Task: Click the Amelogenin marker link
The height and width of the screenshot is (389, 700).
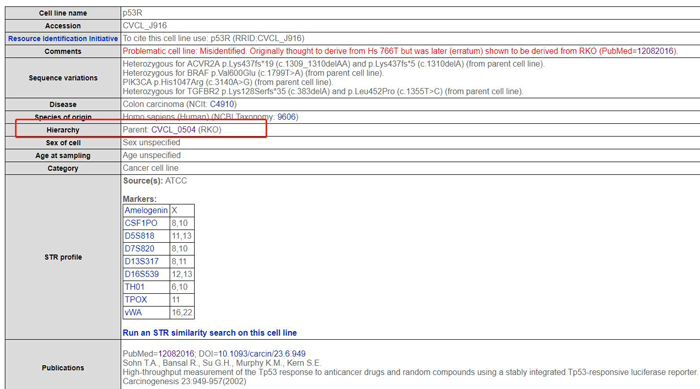Action: (x=146, y=210)
